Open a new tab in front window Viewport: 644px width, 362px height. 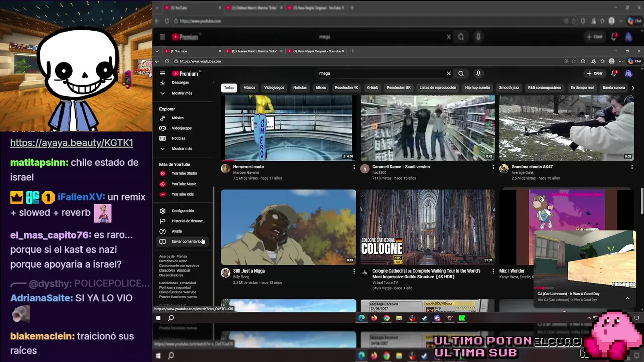pos(352,51)
